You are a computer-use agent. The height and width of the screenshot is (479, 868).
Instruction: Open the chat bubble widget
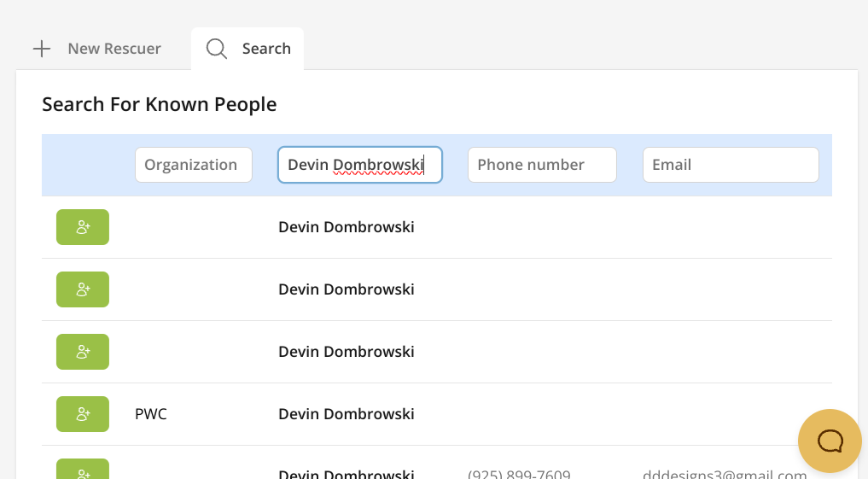click(830, 441)
